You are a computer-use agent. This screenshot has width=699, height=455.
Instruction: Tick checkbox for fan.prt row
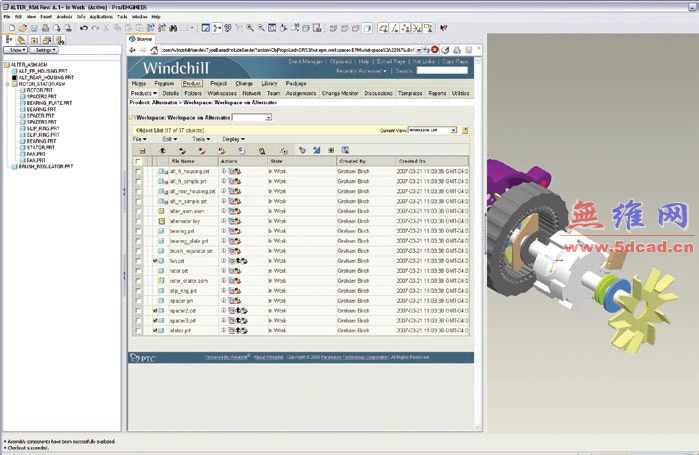(138, 261)
